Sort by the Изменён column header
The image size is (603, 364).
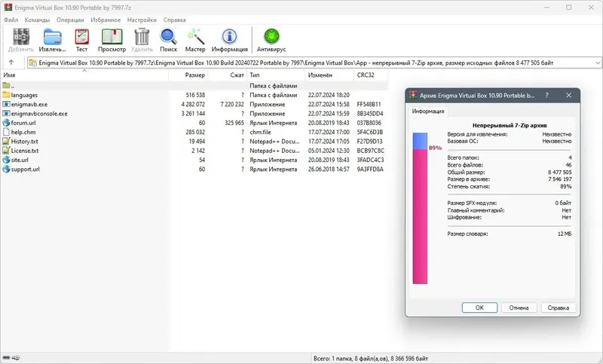[x=329, y=75]
